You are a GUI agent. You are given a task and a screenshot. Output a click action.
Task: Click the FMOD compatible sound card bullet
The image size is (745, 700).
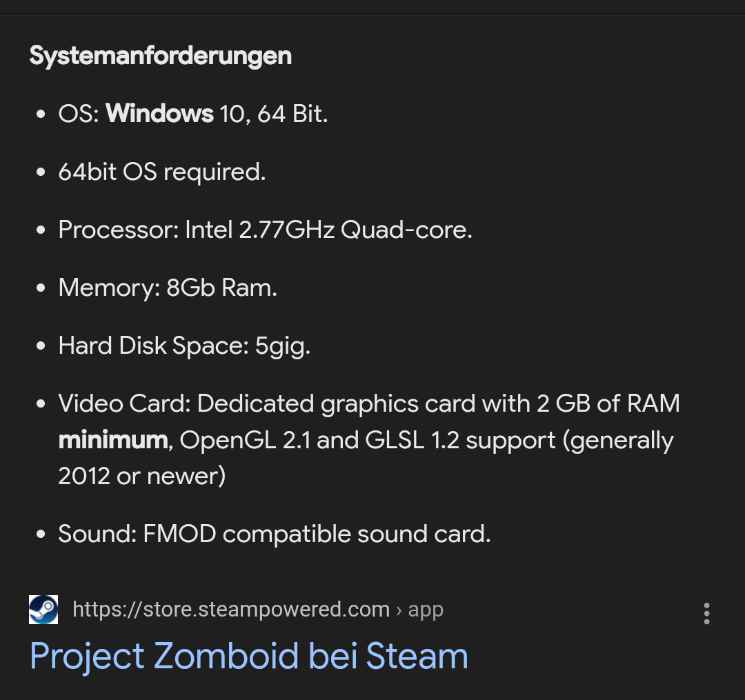click(x=274, y=533)
